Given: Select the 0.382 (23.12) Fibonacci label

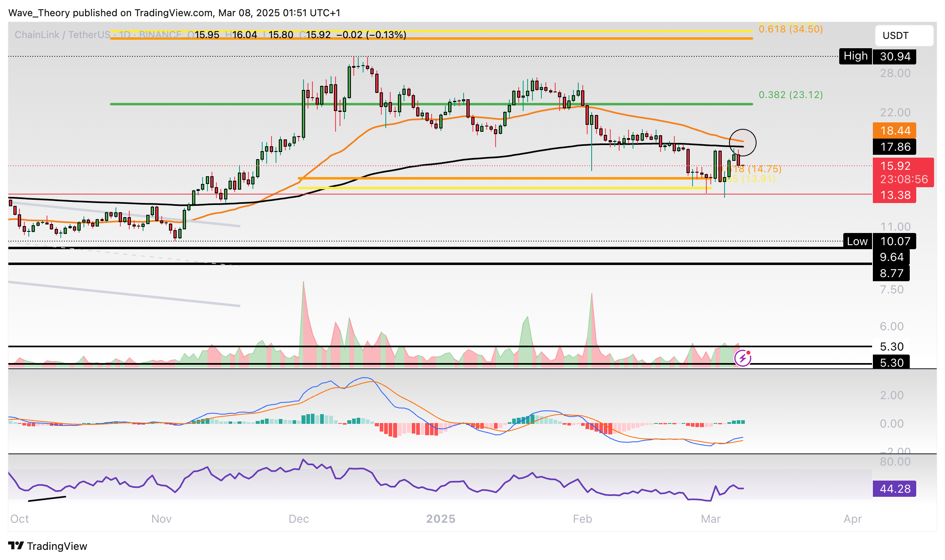Looking at the screenshot, I should (x=790, y=95).
